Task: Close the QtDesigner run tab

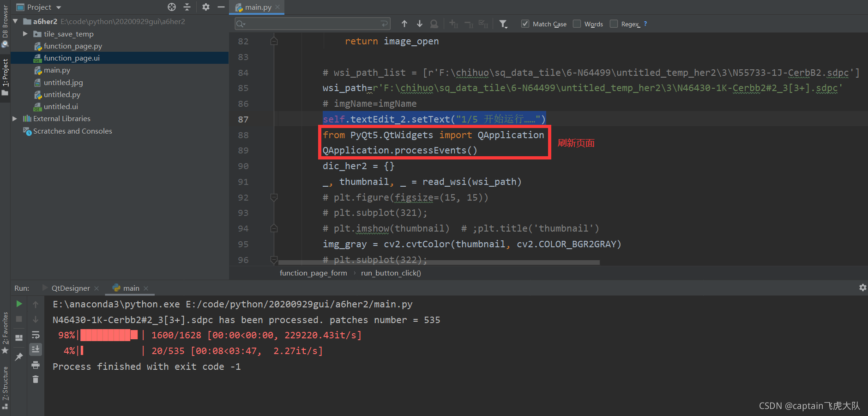Action: 96,288
